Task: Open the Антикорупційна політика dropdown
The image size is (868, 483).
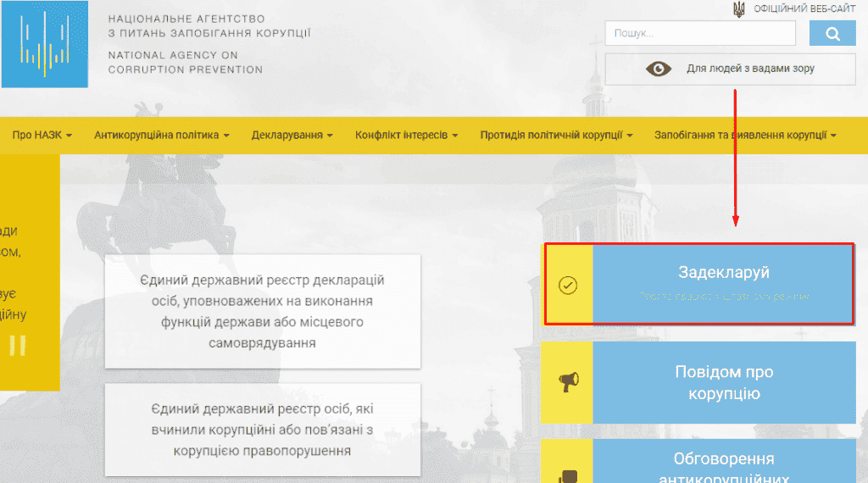Action: pyautogui.click(x=161, y=136)
